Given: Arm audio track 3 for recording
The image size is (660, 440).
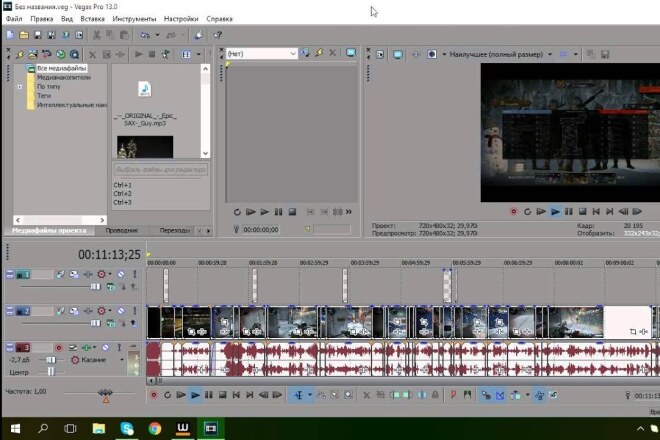Looking at the screenshot, I should pos(59,347).
